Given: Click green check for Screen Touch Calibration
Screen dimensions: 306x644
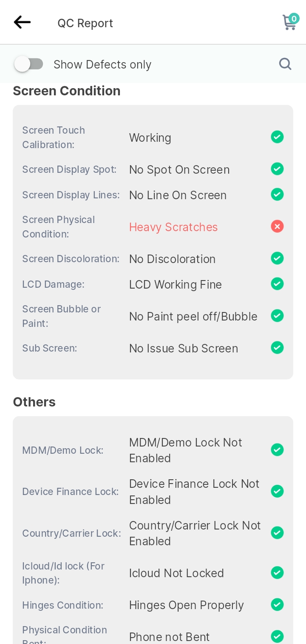Looking at the screenshot, I should (277, 137).
